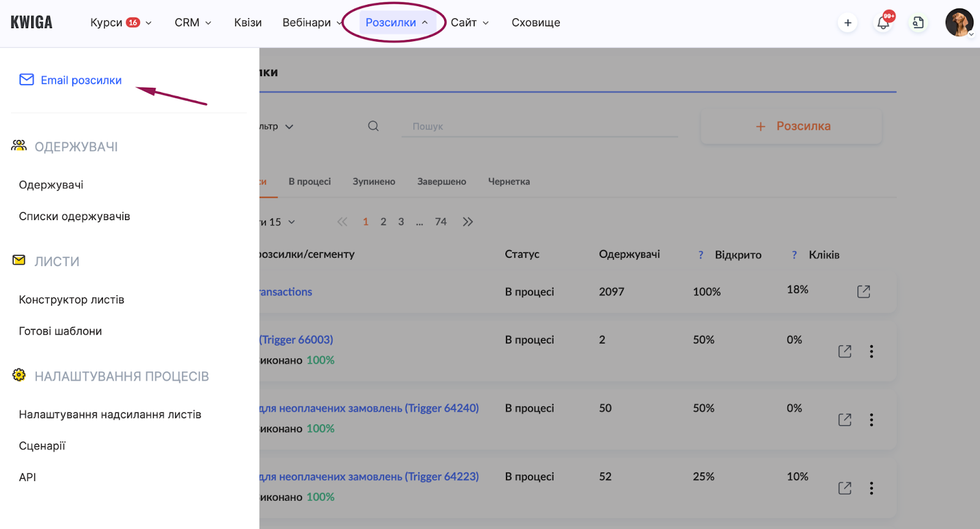Click the + Розсилка button

click(x=791, y=126)
